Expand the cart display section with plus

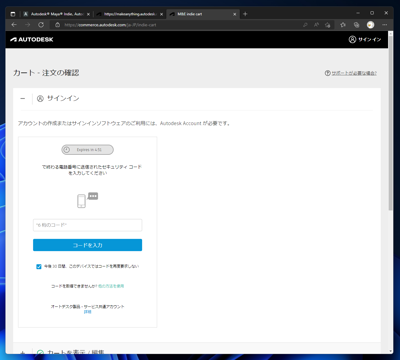coord(23,352)
